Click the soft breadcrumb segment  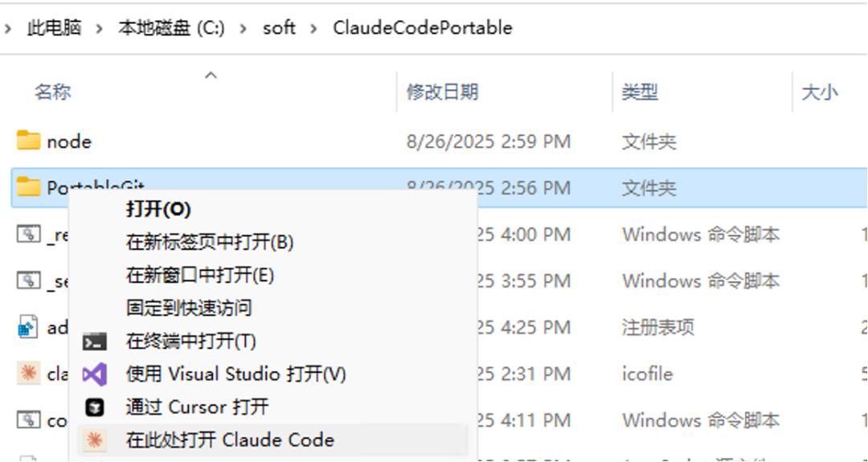[279, 28]
